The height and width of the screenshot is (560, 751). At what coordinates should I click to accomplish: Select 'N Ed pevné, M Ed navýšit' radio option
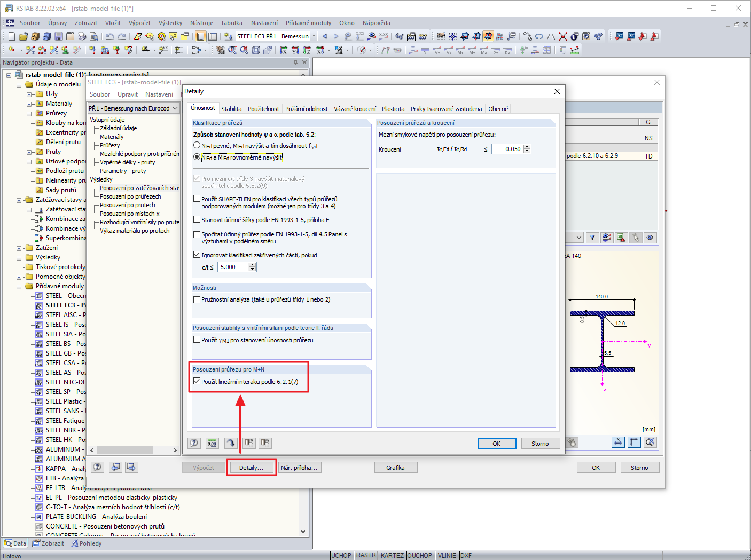pos(197,145)
